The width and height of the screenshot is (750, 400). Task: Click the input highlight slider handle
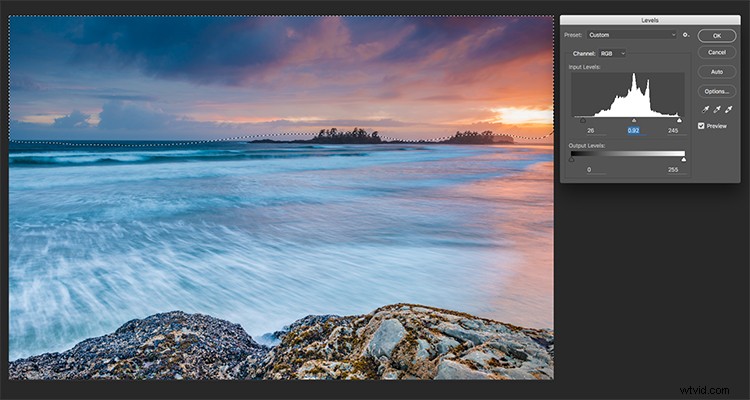[x=679, y=121]
